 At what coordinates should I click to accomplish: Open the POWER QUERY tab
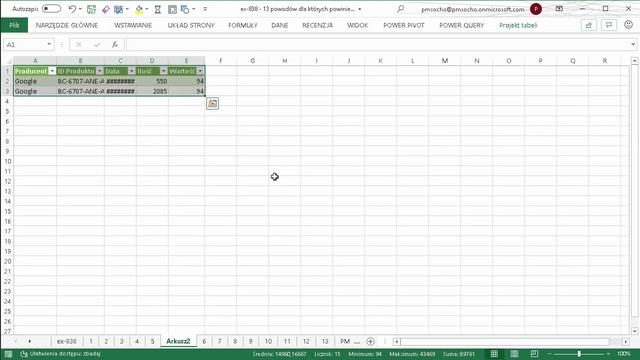coord(462,25)
